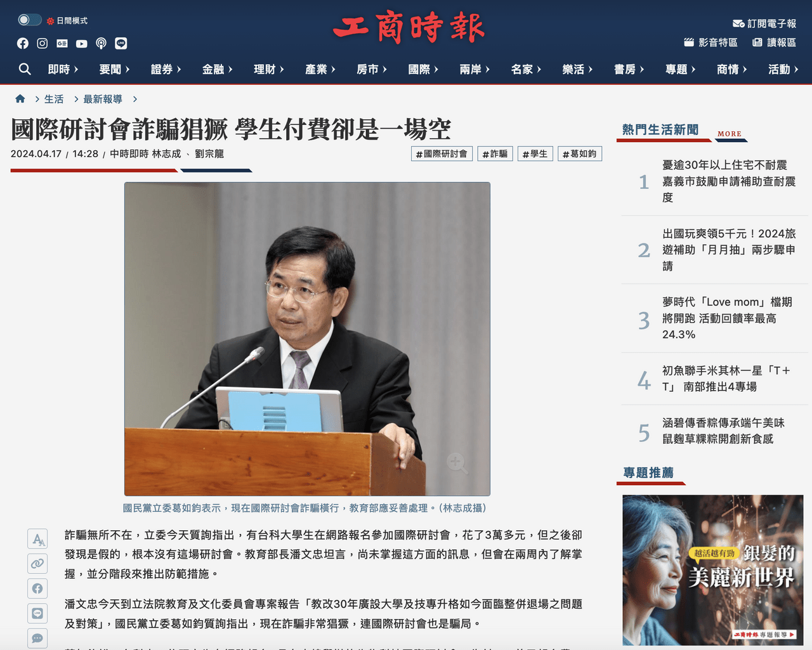Select the #國際研討會 tag
The image size is (812, 650).
(x=442, y=153)
